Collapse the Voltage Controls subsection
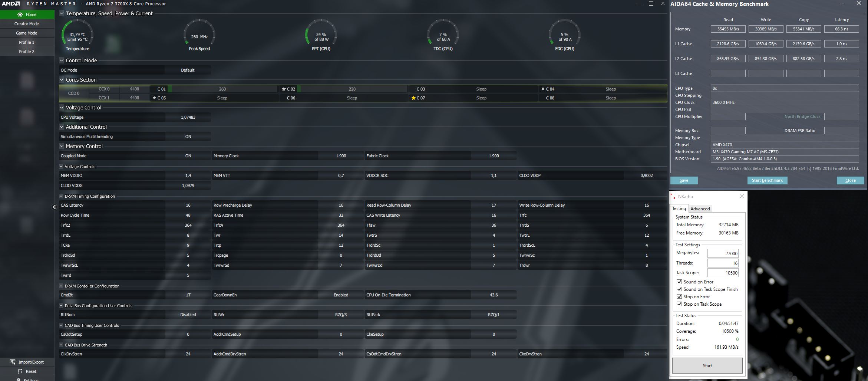The height and width of the screenshot is (381, 868). point(61,167)
